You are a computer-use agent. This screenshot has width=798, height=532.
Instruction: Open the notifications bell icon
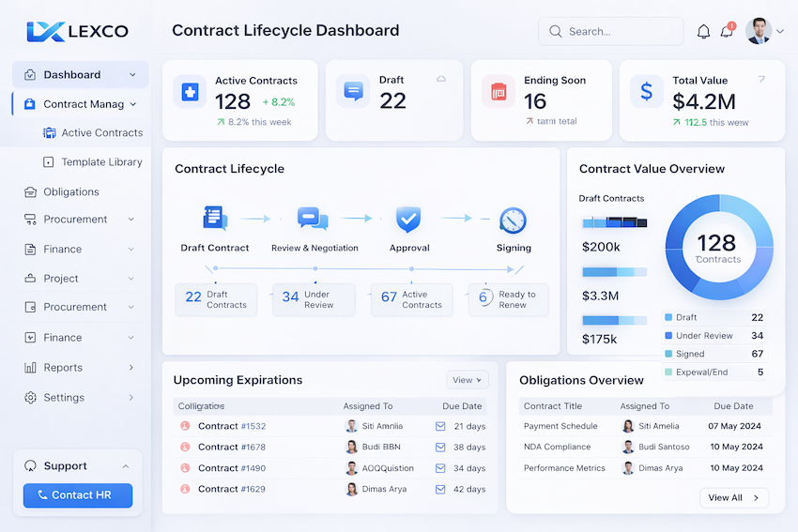coord(703,32)
